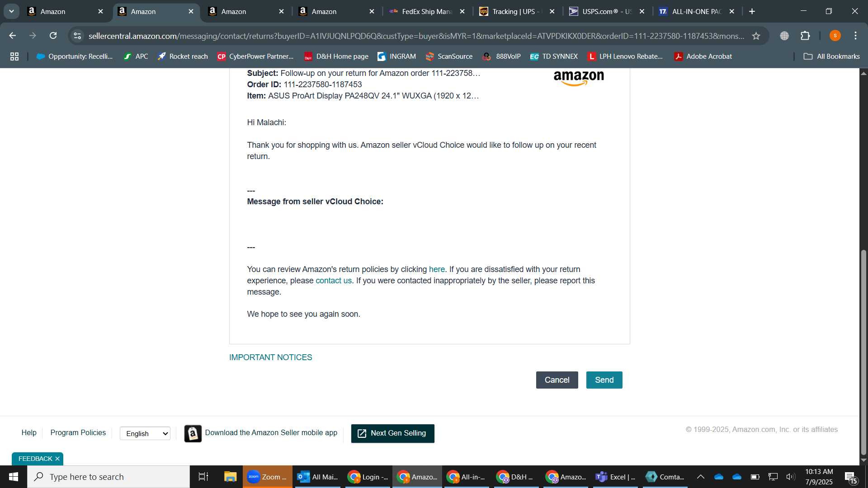Open the FEEDBACK tab
Viewport: 868px width, 488px height.
[x=35, y=459]
